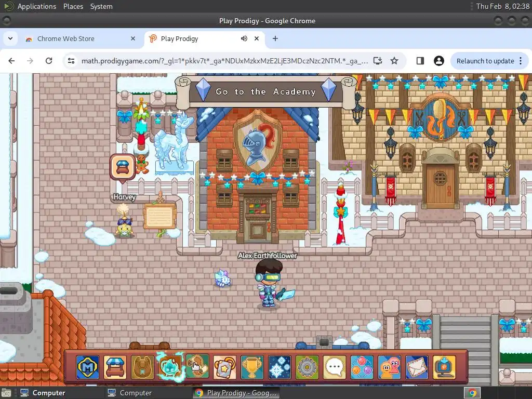Open the gold trophy achievements icon
This screenshot has width=532, height=399.
252,367
